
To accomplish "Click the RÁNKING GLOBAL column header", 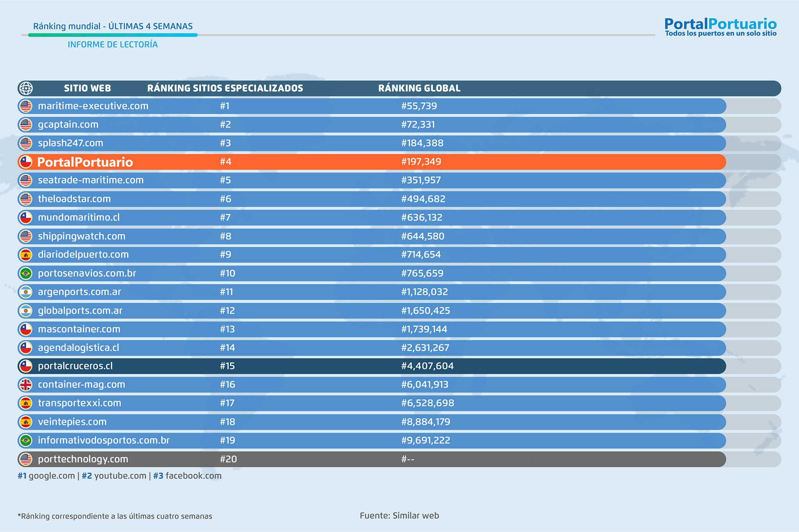I will tap(419, 88).
